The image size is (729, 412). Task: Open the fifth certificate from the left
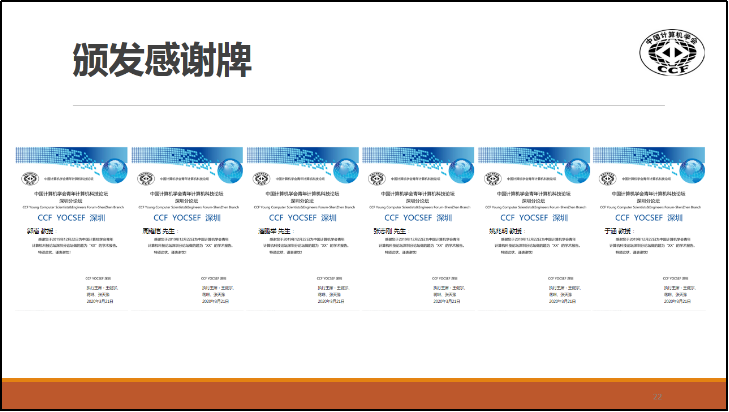[x=534, y=228]
